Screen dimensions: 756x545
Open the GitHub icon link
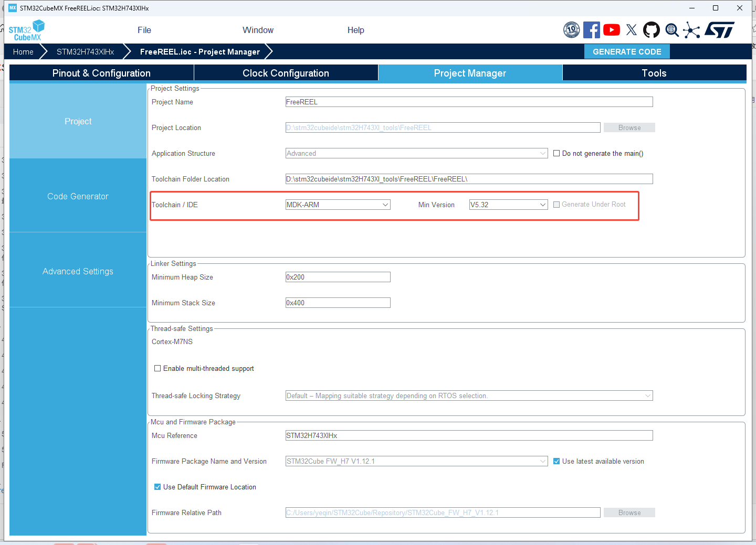652,30
